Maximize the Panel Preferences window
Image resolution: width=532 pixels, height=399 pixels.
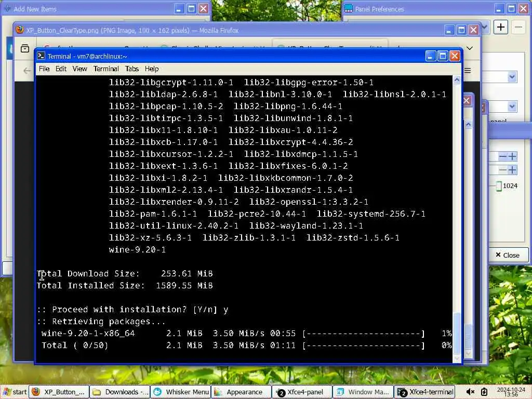[x=511, y=9]
